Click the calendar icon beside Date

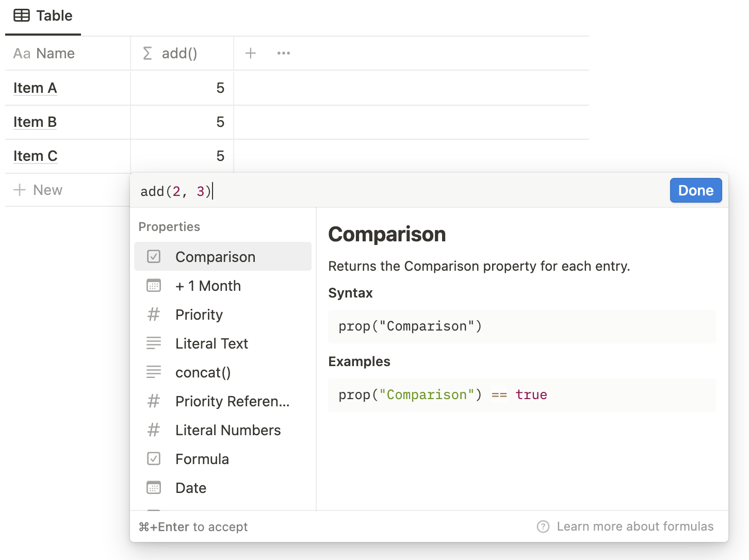point(154,487)
